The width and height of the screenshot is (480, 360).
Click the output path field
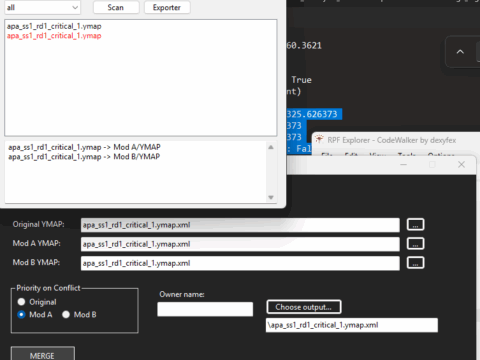tap(352, 325)
